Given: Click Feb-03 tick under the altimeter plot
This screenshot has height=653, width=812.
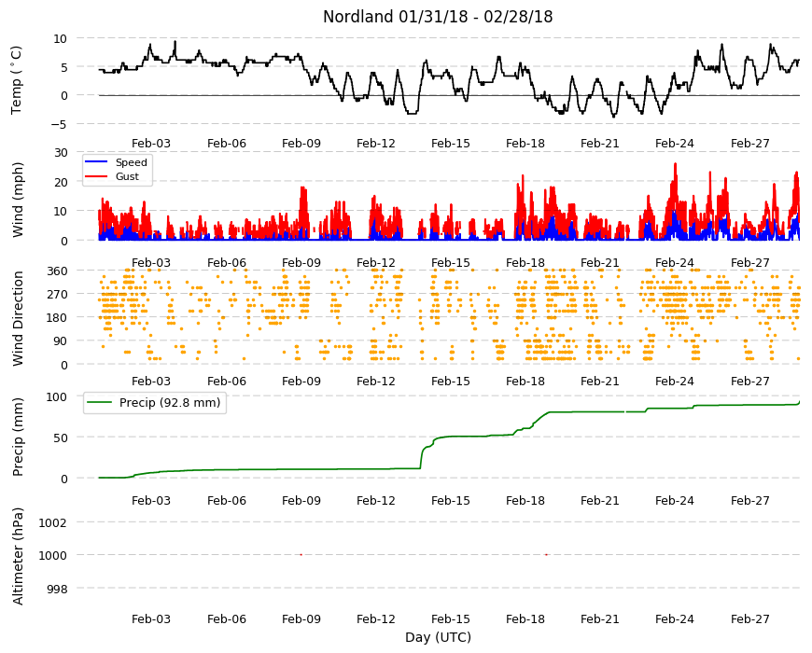Looking at the screenshot, I should coord(150,619).
